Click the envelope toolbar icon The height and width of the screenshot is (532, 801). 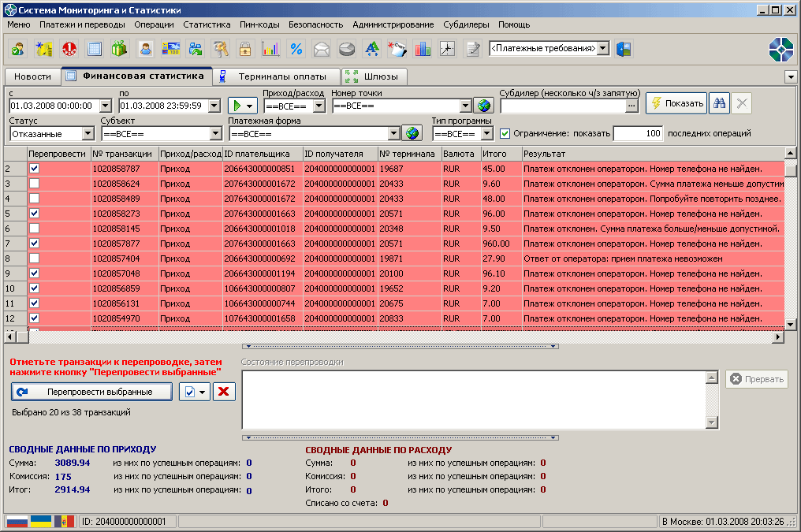pos(322,49)
